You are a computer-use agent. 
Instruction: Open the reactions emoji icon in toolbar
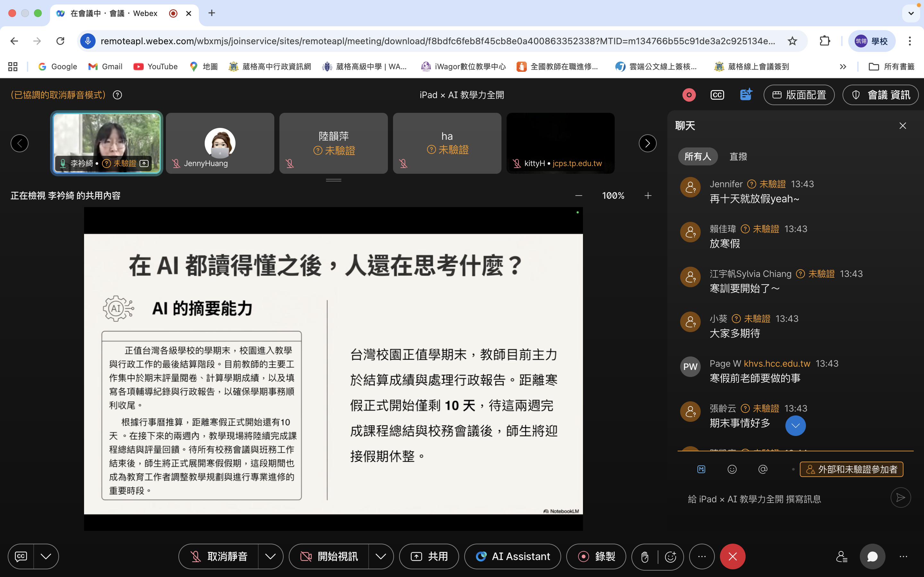pyautogui.click(x=671, y=557)
